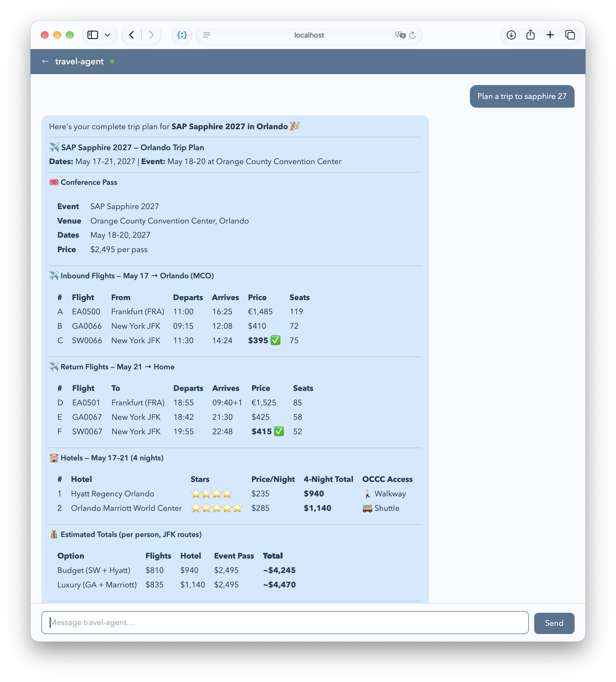Click the green checkmark beside $395
Image resolution: width=616 pixels, height=682 pixels.
pyautogui.click(x=275, y=340)
